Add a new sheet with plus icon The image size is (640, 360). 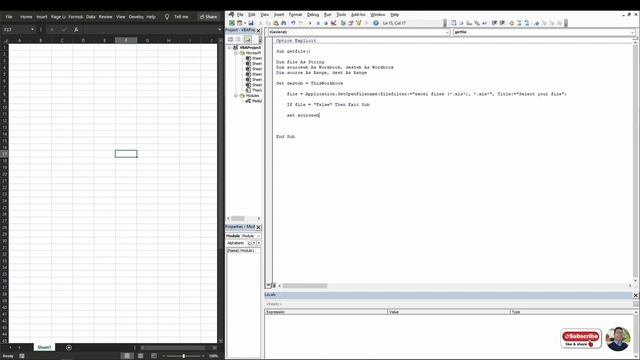tap(69, 347)
